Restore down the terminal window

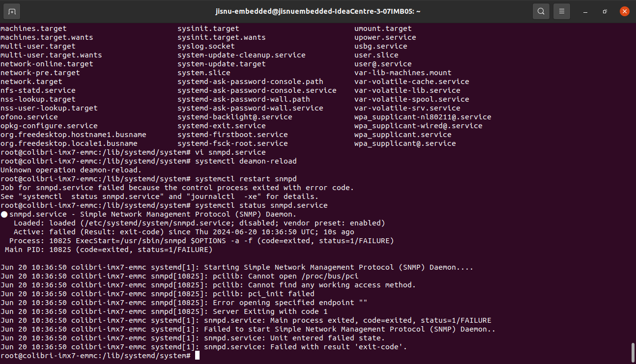click(605, 11)
